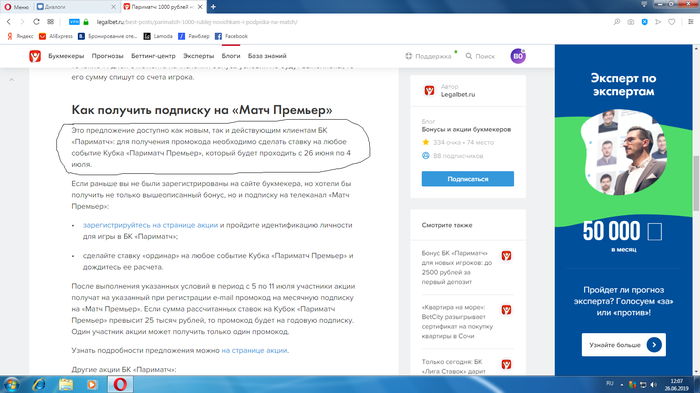Open the Opera Меню button
Screen dimensions: 700x393
[17, 7]
